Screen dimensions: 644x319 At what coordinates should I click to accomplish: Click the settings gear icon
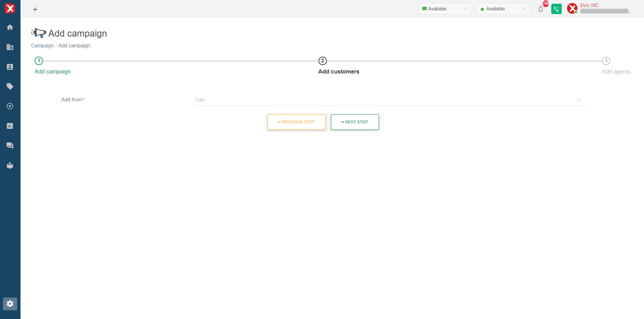click(10, 304)
